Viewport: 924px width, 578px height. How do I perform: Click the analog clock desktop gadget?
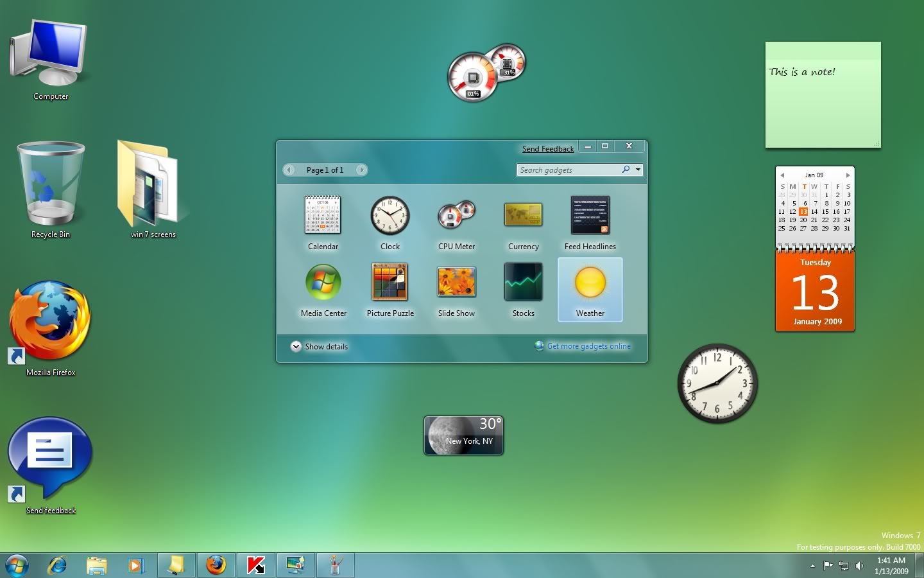[717, 383]
